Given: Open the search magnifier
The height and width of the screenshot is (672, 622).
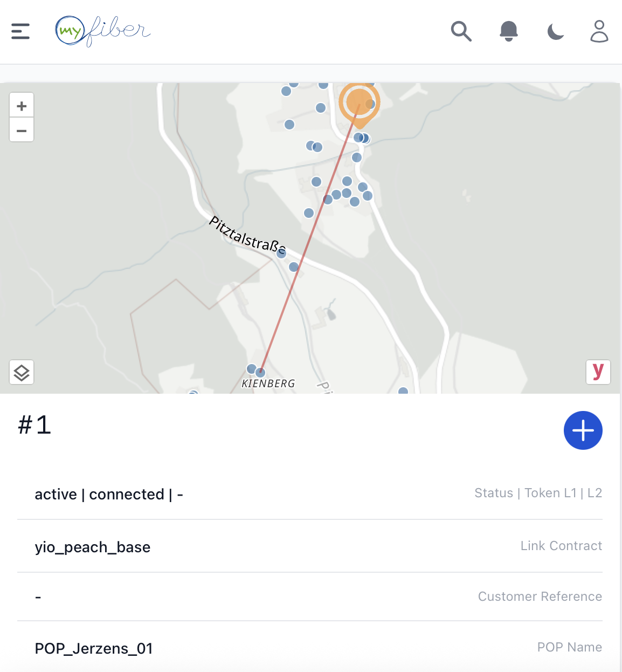Looking at the screenshot, I should [x=461, y=31].
